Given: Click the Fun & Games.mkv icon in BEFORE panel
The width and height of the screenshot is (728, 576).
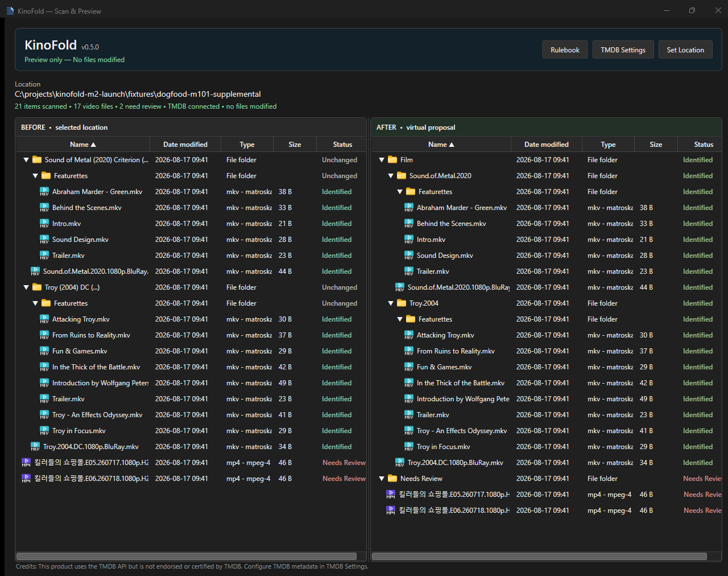Looking at the screenshot, I should [44, 351].
